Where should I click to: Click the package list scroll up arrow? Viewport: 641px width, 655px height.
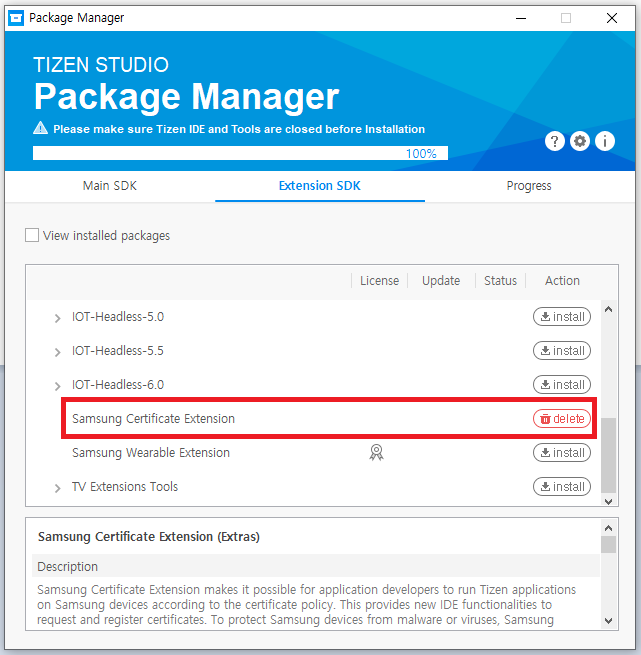coord(608,309)
